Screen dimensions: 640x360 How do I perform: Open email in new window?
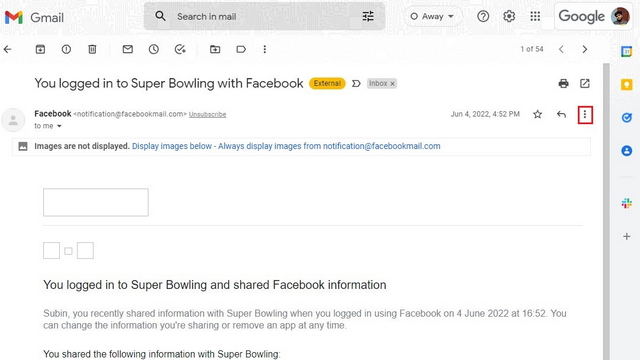[585, 84]
